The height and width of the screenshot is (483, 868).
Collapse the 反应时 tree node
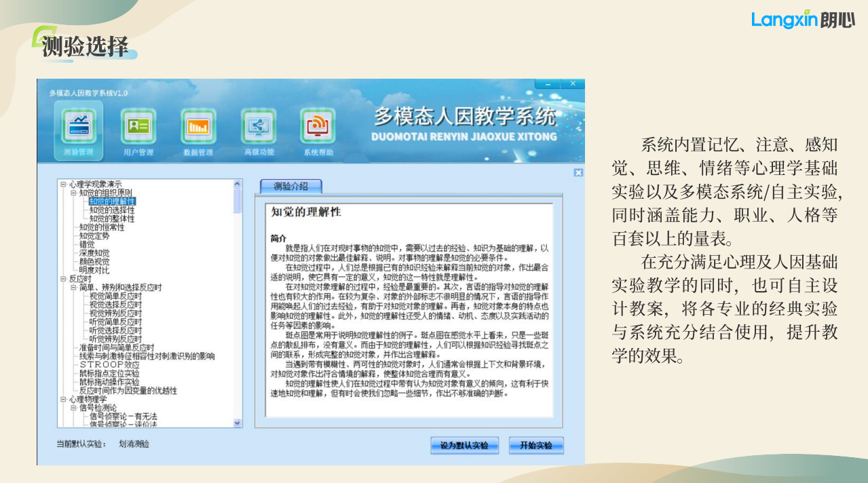pyautogui.click(x=63, y=279)
